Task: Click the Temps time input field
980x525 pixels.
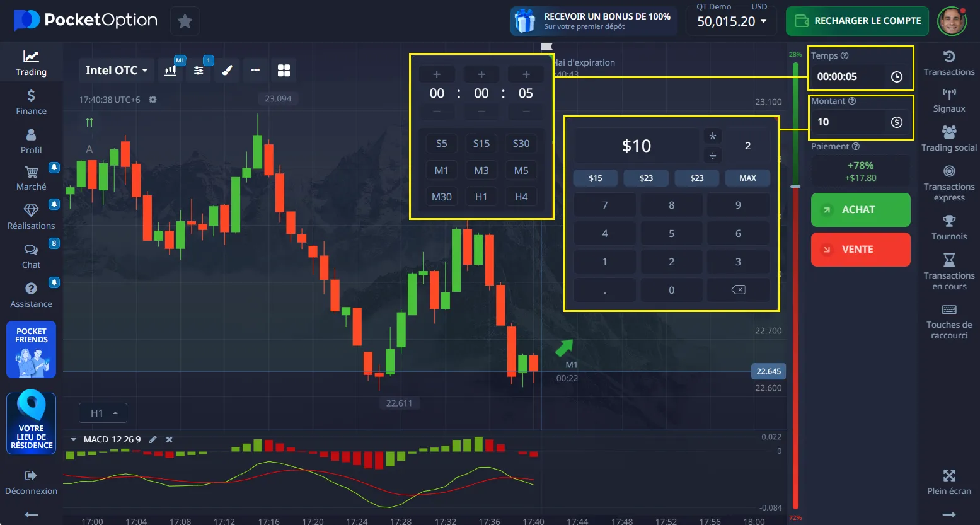Action: (860, 77)
